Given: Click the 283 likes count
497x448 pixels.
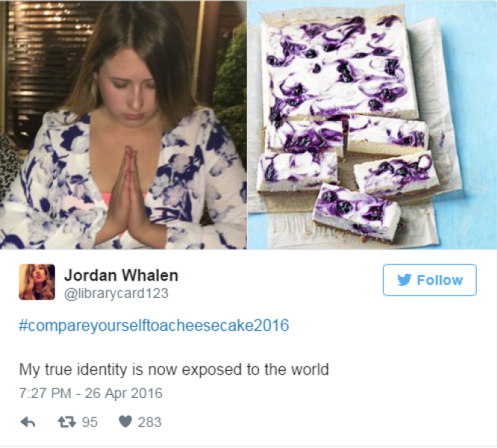Looking at the screenshot, I should click(149, 422).
